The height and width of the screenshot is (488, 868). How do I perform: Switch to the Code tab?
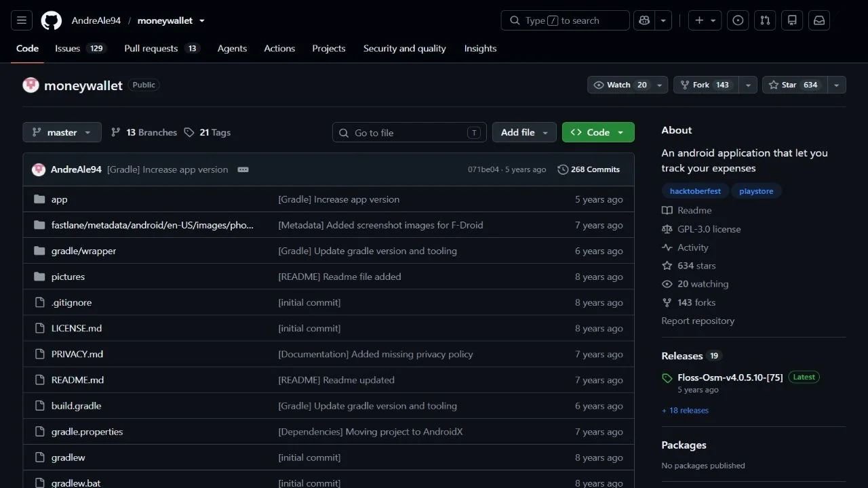click(x=28, y=48)
